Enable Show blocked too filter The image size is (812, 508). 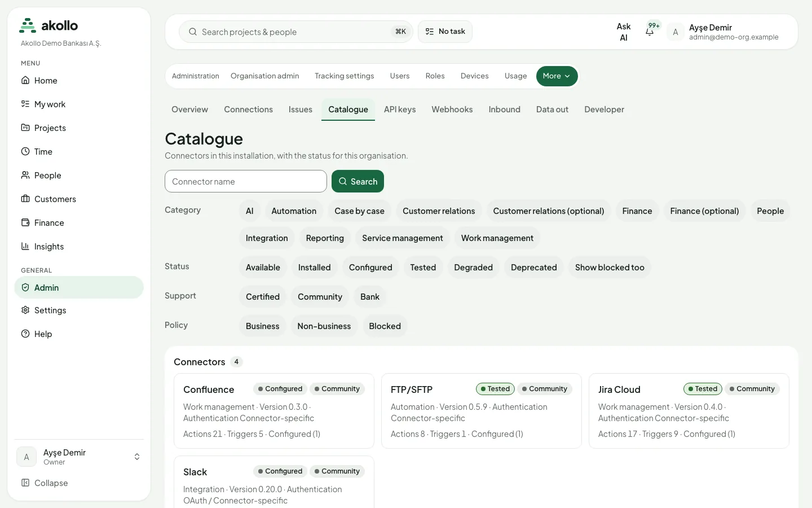(x=610, y=268)
